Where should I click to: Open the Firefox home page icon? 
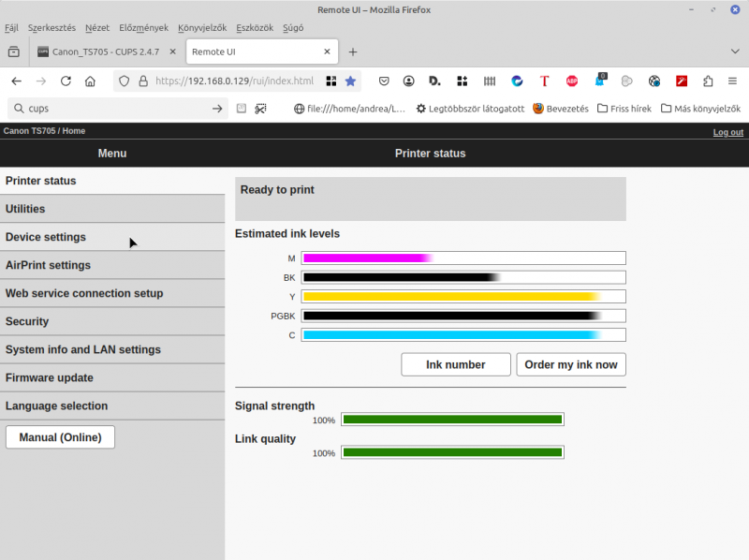tap(90, 81)
